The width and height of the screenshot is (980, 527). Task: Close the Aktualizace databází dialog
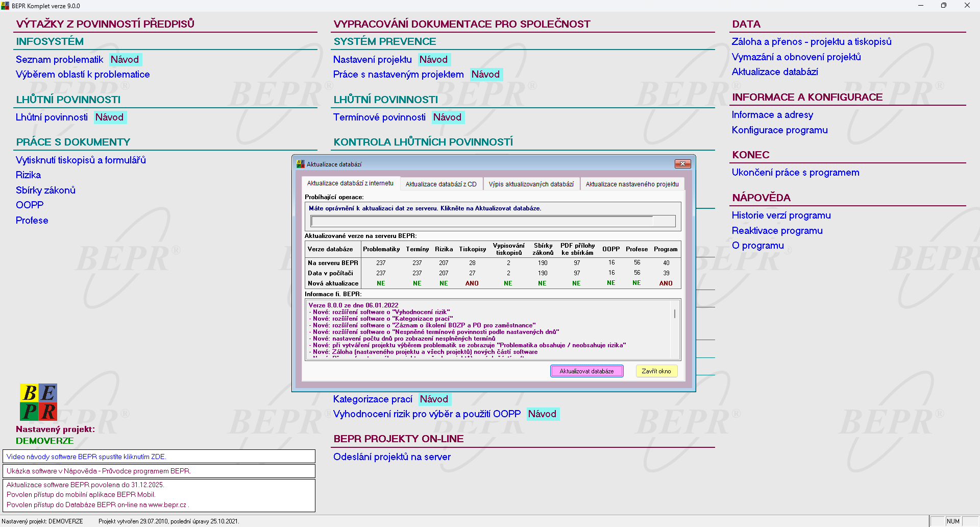coord(682,164)
